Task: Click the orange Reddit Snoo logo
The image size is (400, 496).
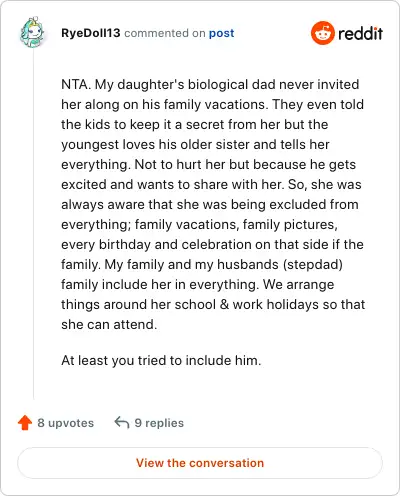Action: point(322,33)
